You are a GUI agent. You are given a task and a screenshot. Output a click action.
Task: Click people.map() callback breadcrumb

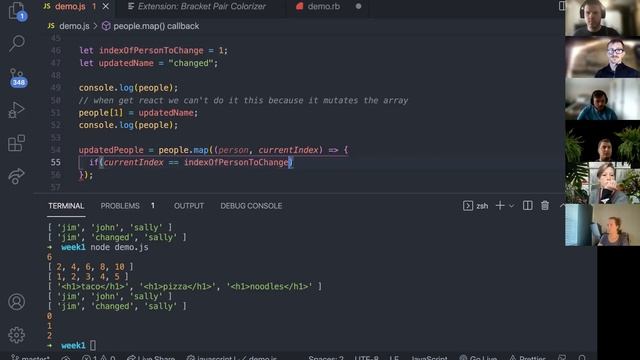(156, 26)
